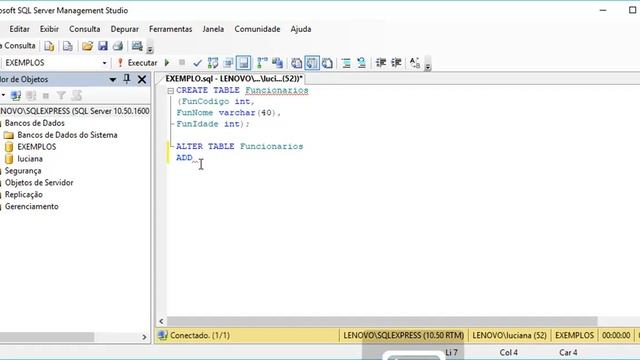Open the SQL editor toolbar overflow options
Screen dimensions: 640x360
[x=428, y=67]
